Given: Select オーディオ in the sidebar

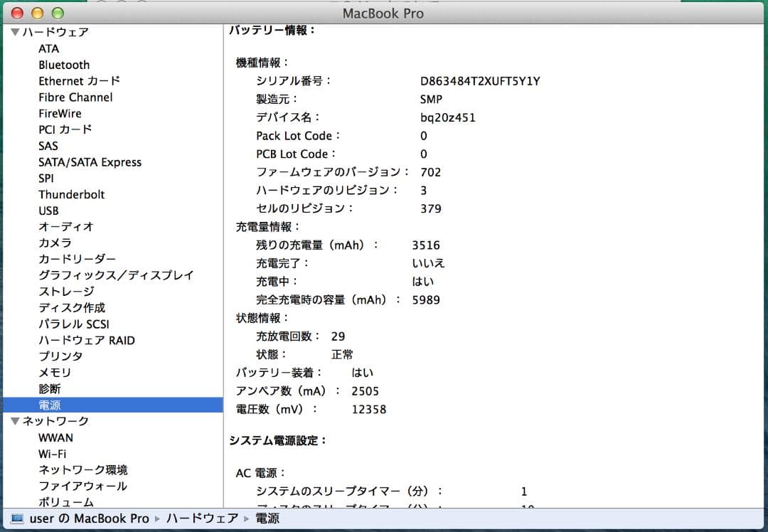Looking at the screenshot, I should [64, 227].
